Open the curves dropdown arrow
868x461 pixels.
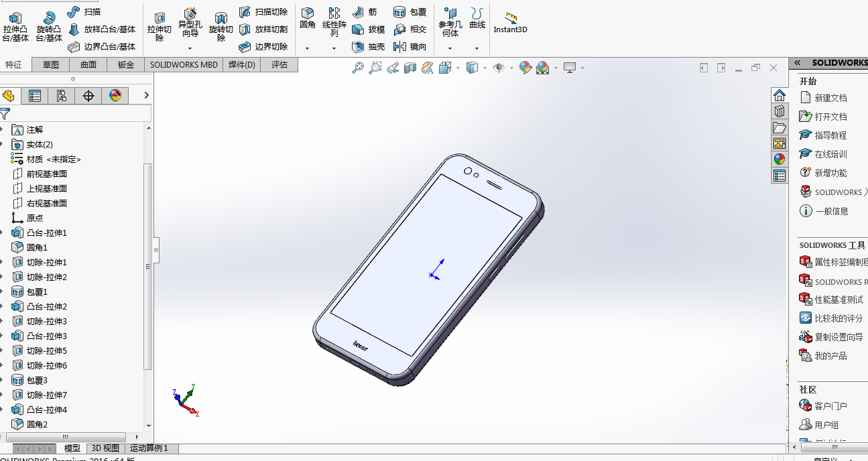477,48
